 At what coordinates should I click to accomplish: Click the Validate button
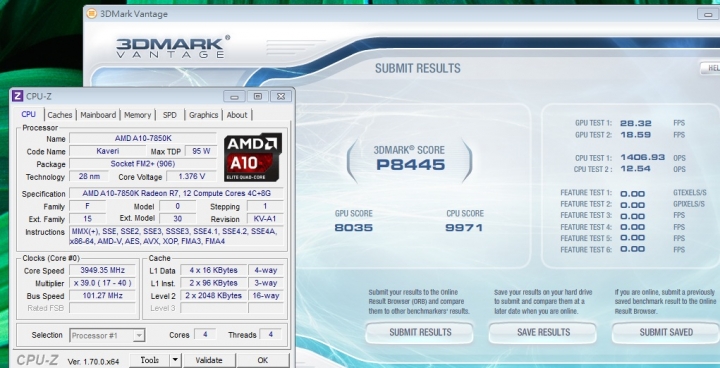pos(209,361)
